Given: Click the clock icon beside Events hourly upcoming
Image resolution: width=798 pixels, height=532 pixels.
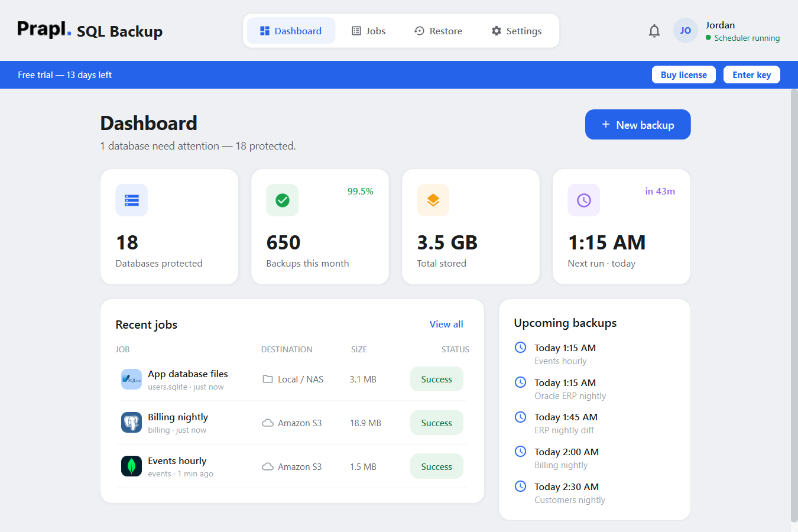Looking at the screenshot, I should click(x=521, y=348).
